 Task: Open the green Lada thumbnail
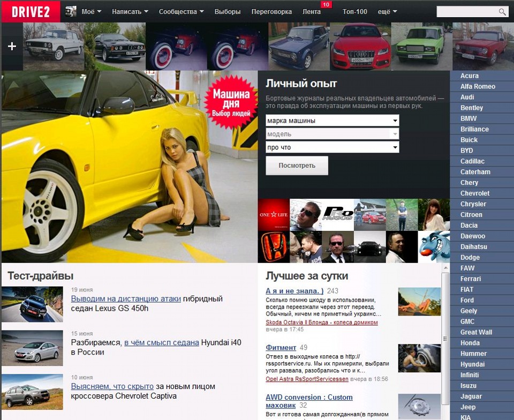pos(421,46)
